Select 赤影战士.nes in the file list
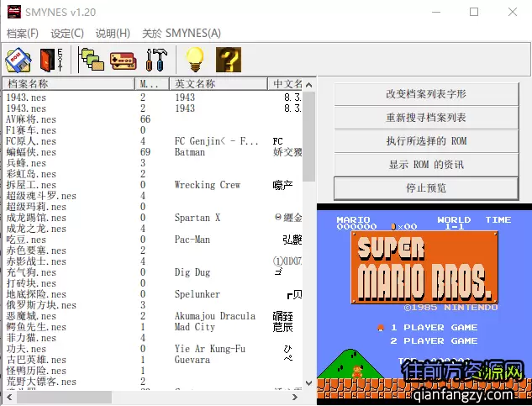This screenshot has width=532, height=406. [36, 261]
